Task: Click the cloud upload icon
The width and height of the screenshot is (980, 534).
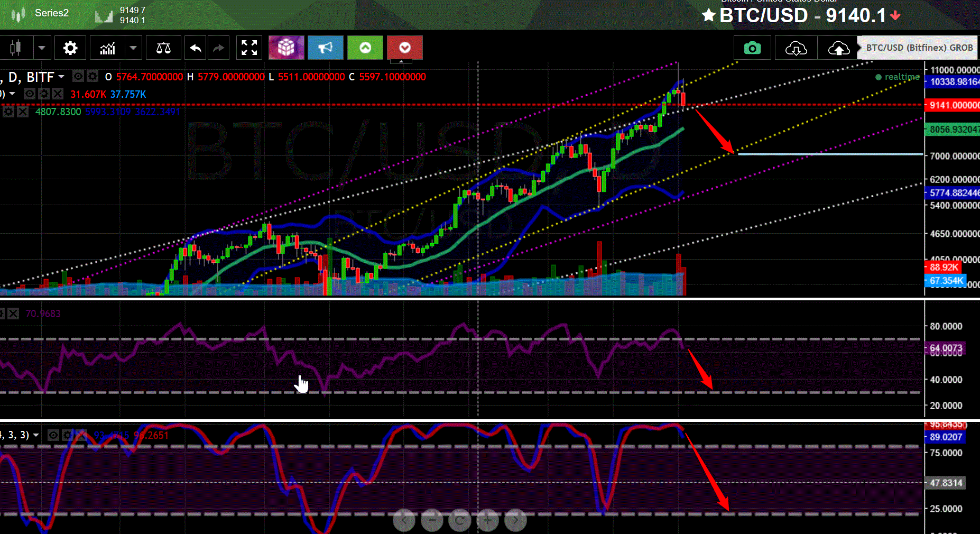Action: (838, 48)
